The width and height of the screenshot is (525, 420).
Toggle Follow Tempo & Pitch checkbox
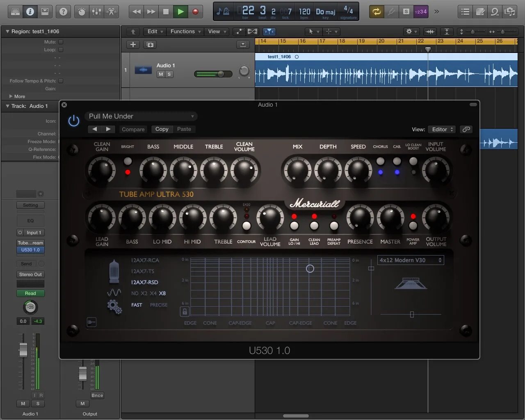[x=61, y=81]
